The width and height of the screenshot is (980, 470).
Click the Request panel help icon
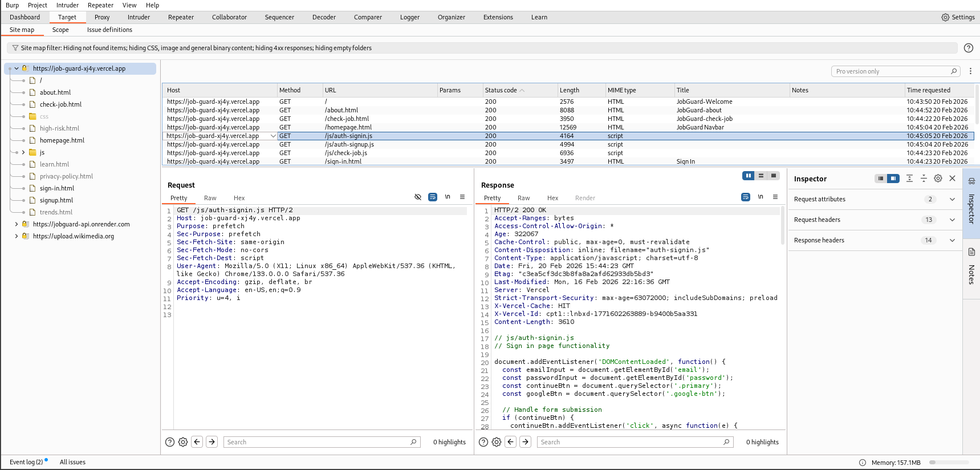coord(170,442)
